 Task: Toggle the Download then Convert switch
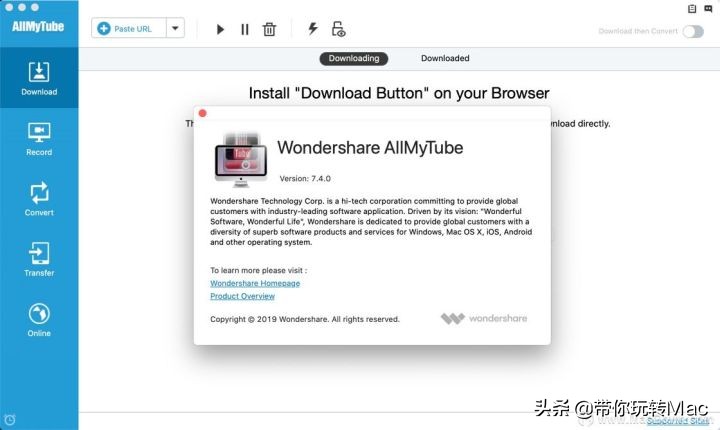[693, 31]
